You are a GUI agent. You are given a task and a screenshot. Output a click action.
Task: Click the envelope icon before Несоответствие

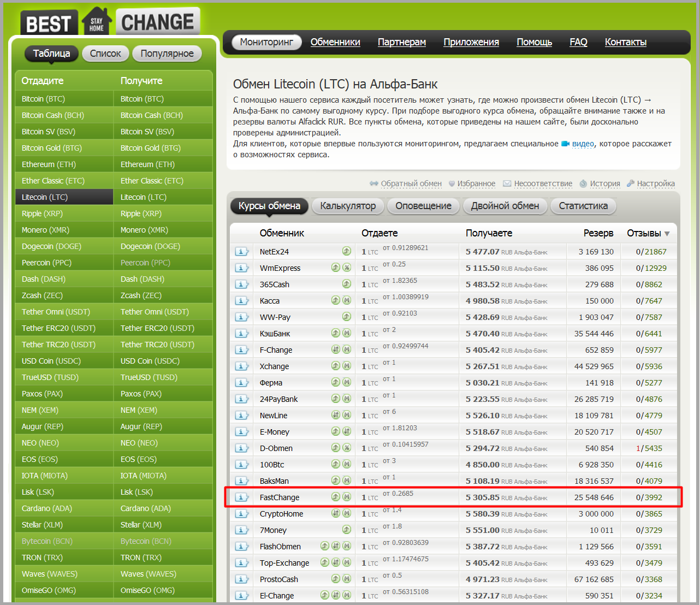point(507,184)
